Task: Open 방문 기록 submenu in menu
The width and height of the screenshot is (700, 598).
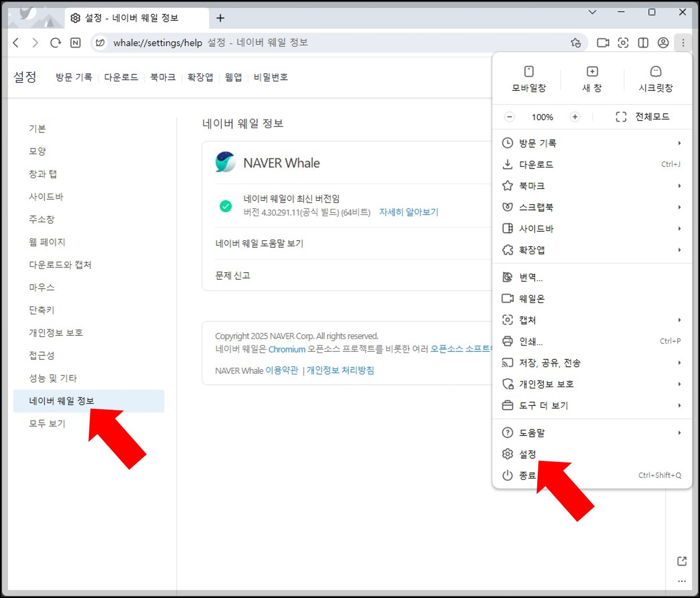Action: point(592,143)
